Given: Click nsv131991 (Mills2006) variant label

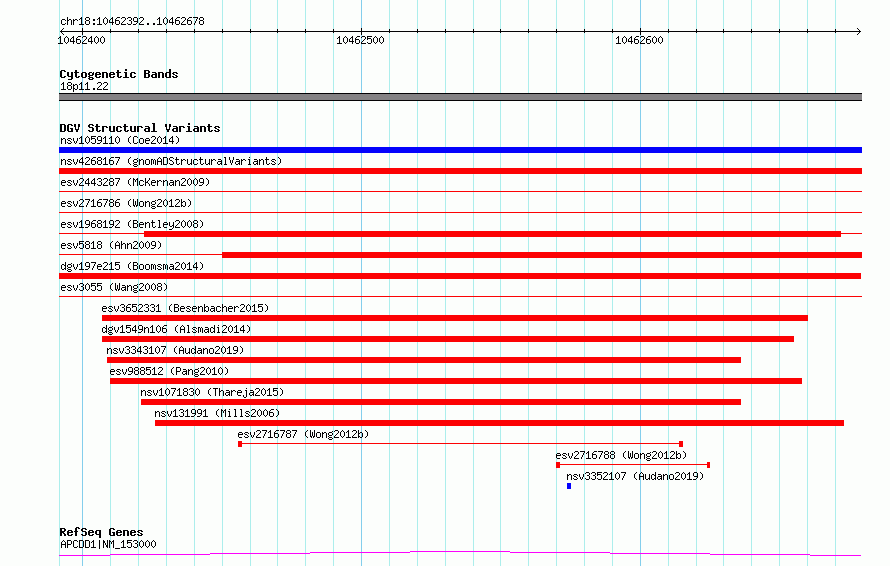Looking at the screenshot, I should click(x=217, y=413).
